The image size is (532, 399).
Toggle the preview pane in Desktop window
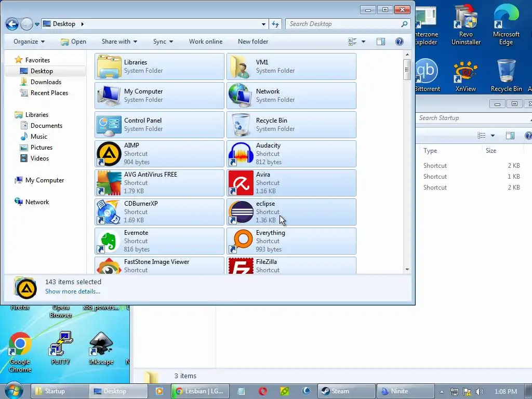coord(381,42)
